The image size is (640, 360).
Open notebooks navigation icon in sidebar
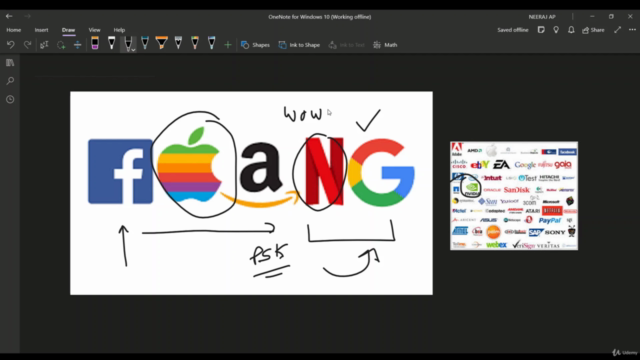click(10, 62)
